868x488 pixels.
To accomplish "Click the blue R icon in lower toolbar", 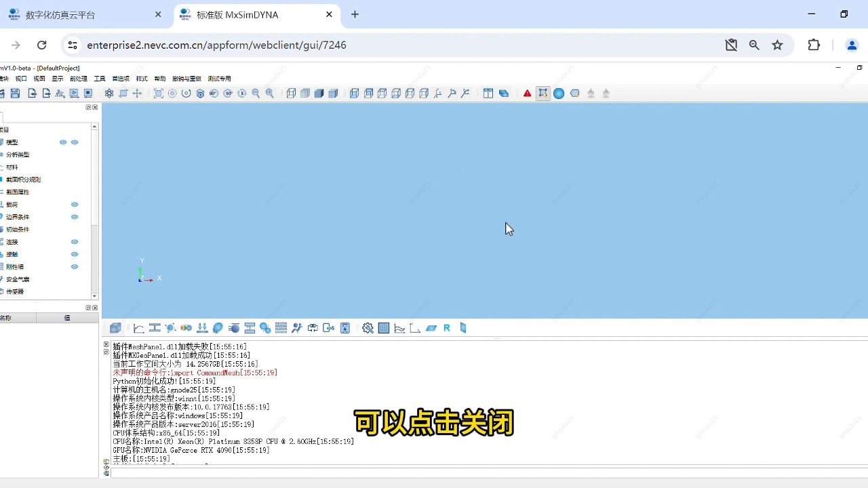I will coord(447,328).
